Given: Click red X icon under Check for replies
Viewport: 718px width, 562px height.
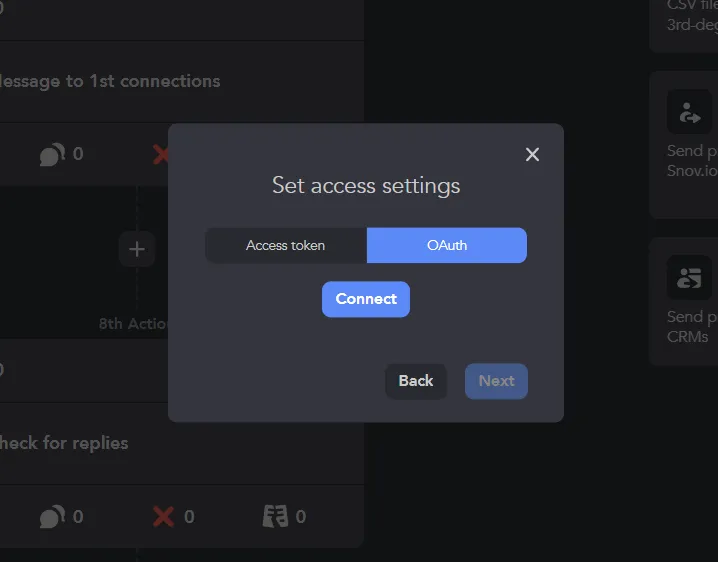Looking at the screenshot, I should click(x=163, y=517).
